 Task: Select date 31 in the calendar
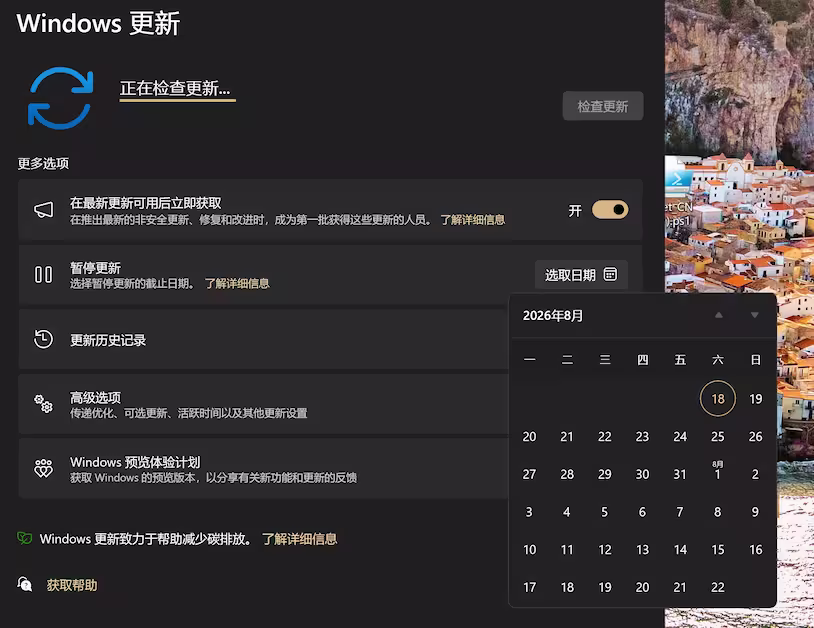click(680, 474)
